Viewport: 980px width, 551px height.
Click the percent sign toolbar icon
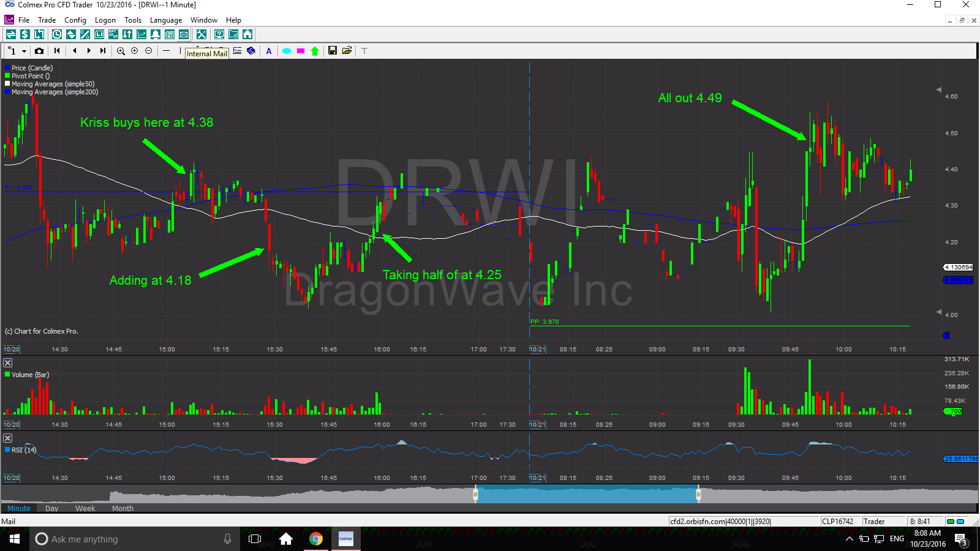tap(85, 34)
